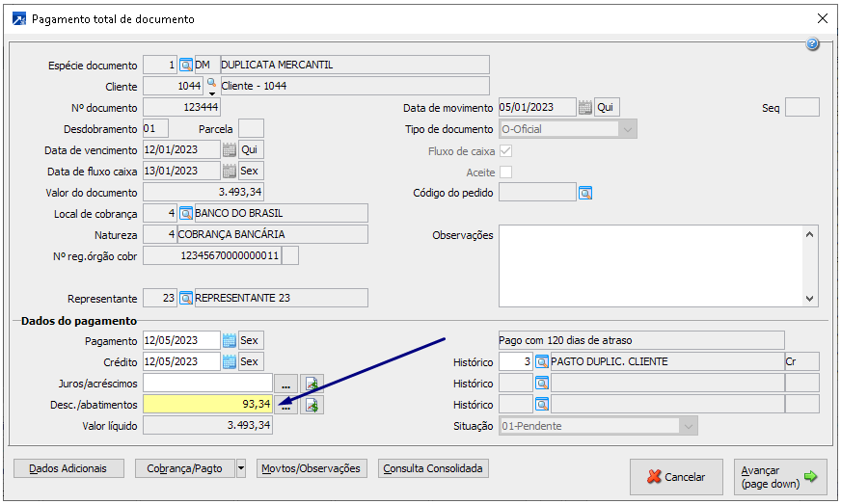The width and height of the screenshot is (841, 504).
Task: Expand the Situação dropdown
Action: [x=688, y=426]
